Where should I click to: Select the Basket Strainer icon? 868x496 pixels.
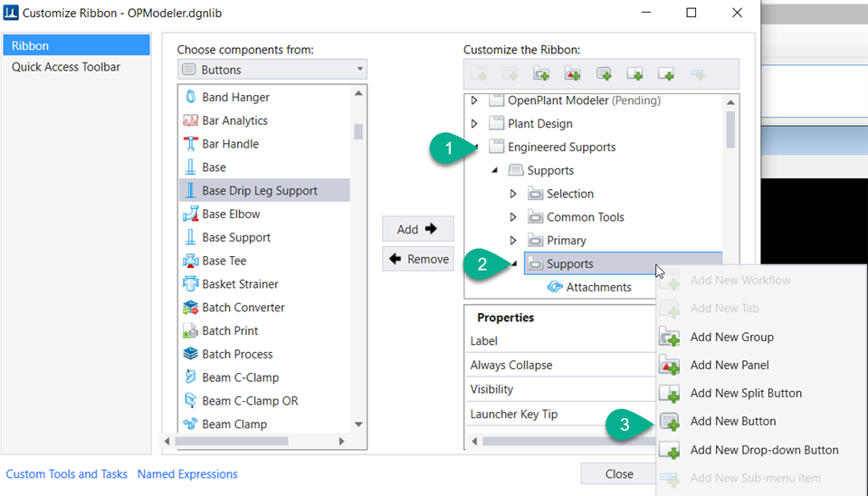[191, 284]
